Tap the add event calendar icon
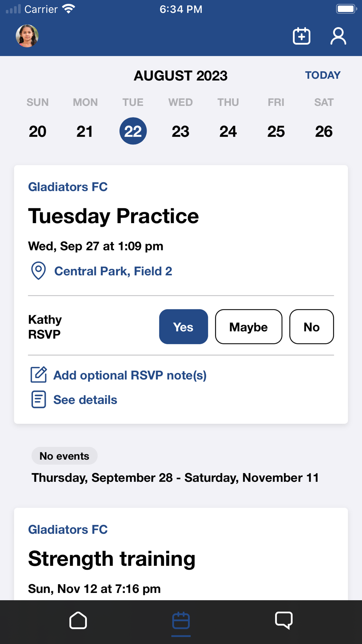Screen dimensions: 362x644 [x=302, y=36]
